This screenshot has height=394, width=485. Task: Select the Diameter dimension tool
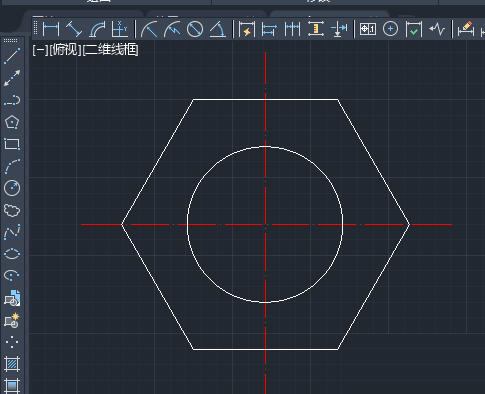coord(195,29)
